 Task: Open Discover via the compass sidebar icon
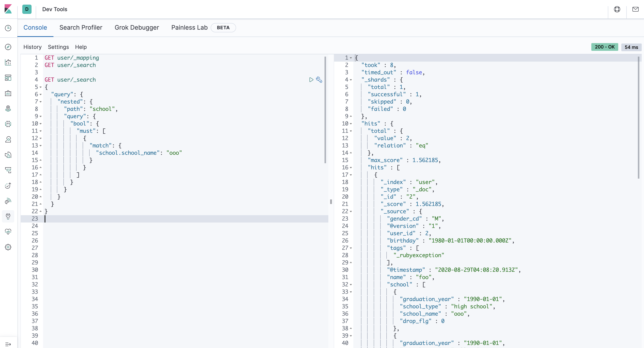(8, 47)
